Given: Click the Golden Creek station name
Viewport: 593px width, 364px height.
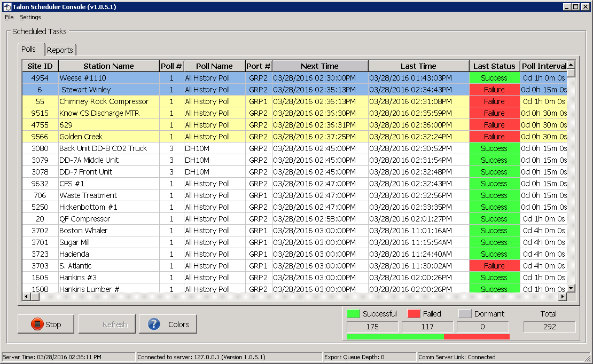Looking at the screenshot, I should (81, 137).
